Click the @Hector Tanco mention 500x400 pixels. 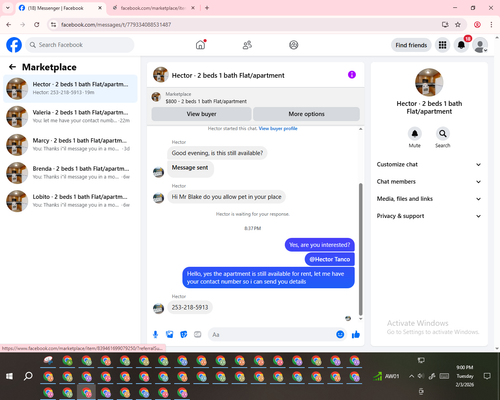[x=330, y=259]
